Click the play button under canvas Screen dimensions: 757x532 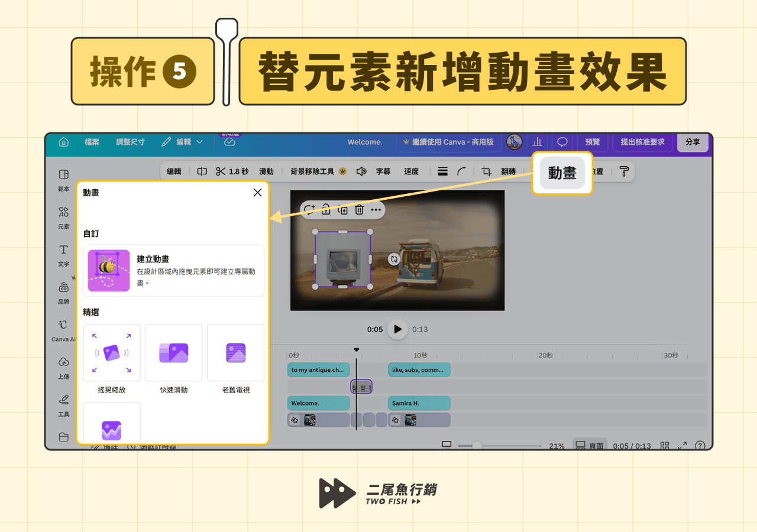[x=397, y=329]
